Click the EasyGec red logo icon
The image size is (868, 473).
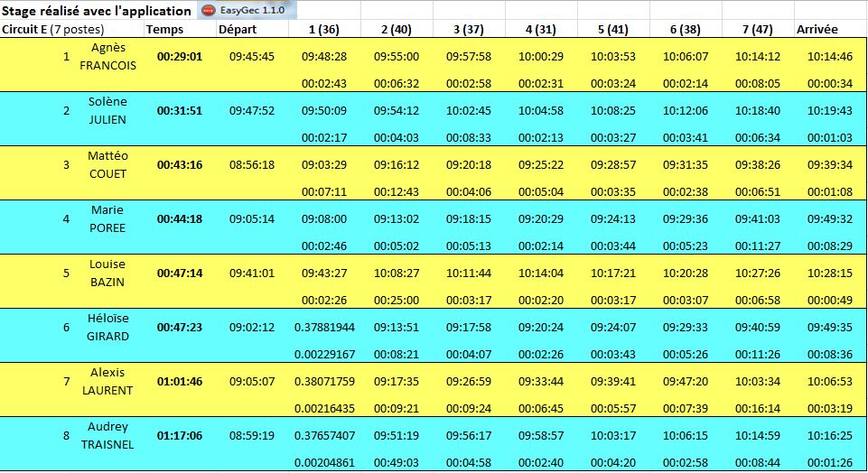click(207, 11)
